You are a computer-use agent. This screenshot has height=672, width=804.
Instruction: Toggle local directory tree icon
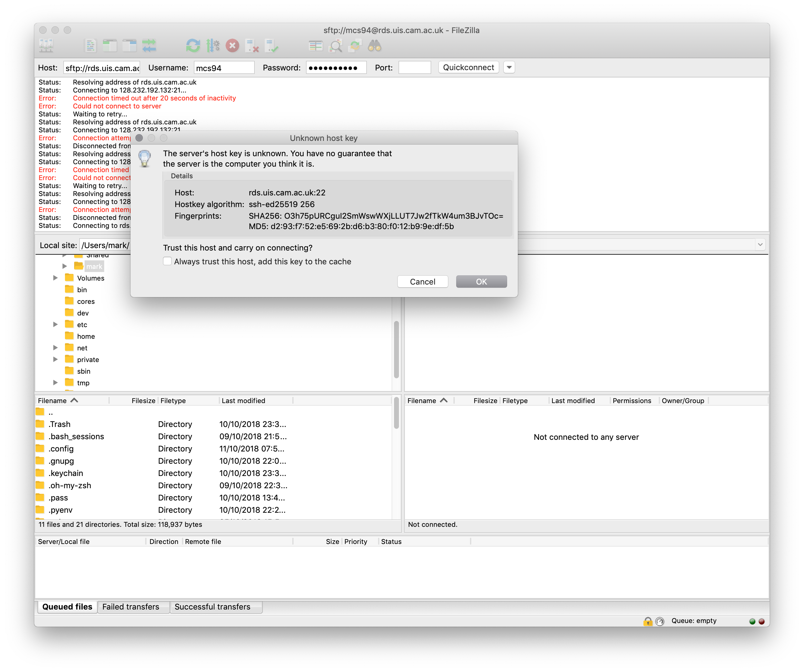click(x=109, y=46)
